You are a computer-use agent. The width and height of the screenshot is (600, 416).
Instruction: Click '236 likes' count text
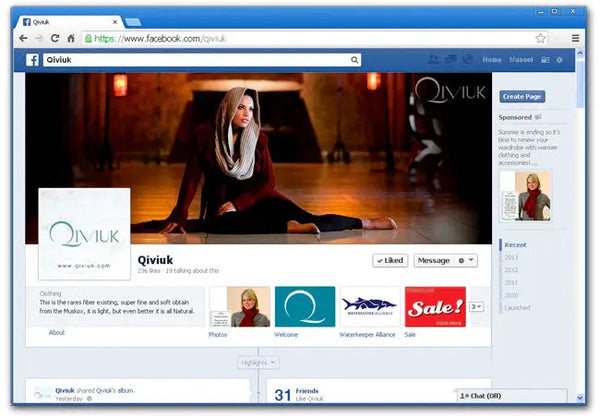click(x=149, y=271)
